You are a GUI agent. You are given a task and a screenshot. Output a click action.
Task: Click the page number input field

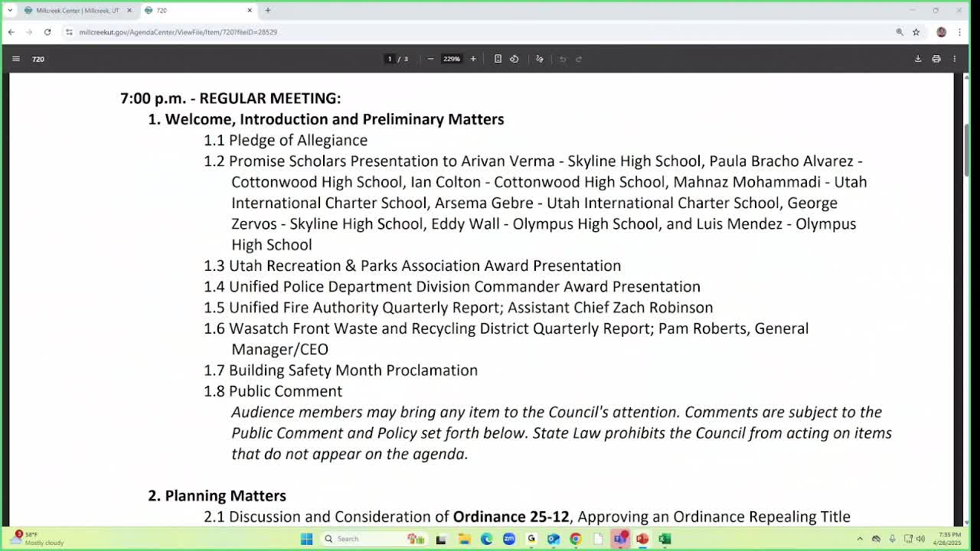[390, 59]
